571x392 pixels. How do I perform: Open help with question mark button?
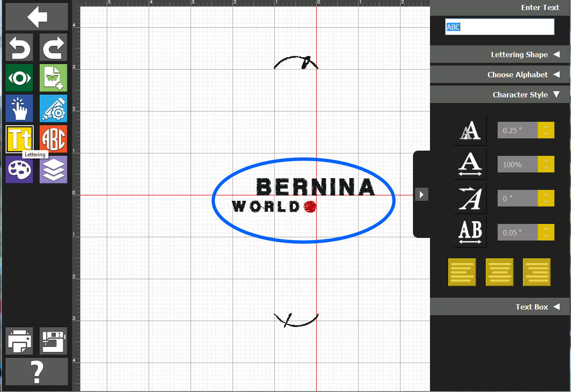click(x=37, y=371)
